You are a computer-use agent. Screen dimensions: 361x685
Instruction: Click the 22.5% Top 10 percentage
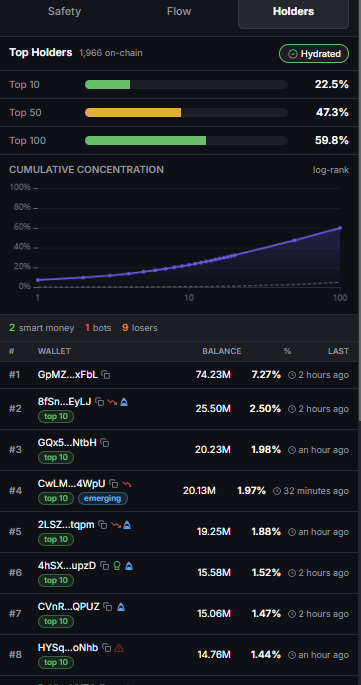(332, 84)
